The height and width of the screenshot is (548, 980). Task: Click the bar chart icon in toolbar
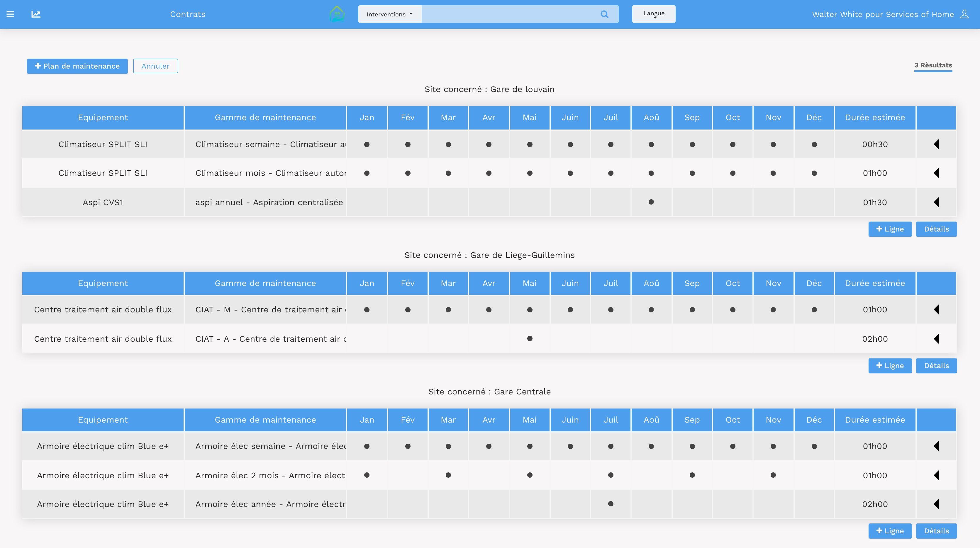[36, 13]
